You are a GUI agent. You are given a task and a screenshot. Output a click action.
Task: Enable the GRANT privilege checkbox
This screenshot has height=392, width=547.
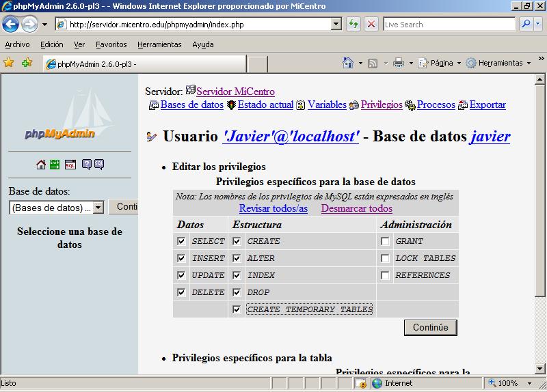coord(386,241)
